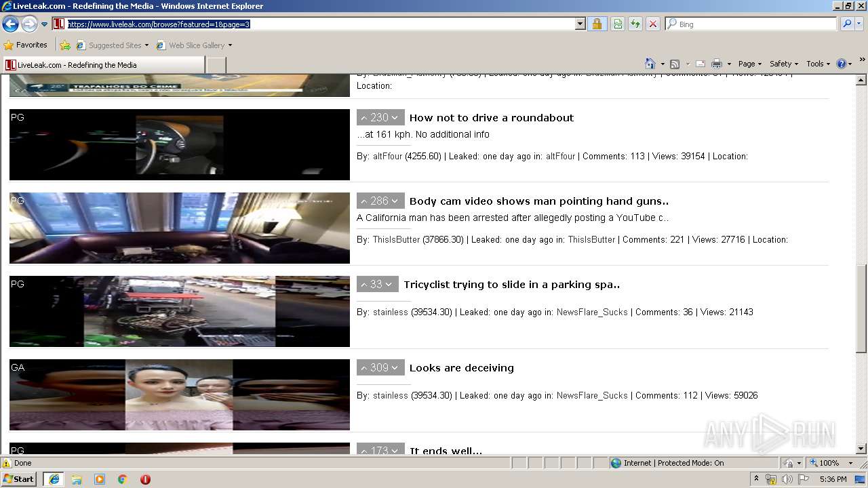The image size is (868, 488).
Task: Open the Suggested Sites link
Action: (112, 45)
